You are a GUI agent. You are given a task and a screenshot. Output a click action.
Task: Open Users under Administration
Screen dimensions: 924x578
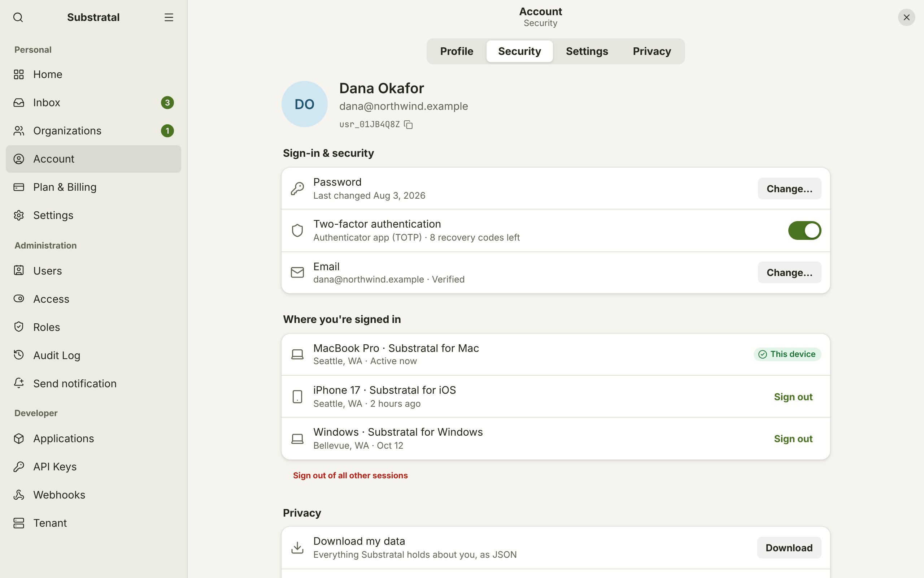pyautogui.click(x=93, y=271)
